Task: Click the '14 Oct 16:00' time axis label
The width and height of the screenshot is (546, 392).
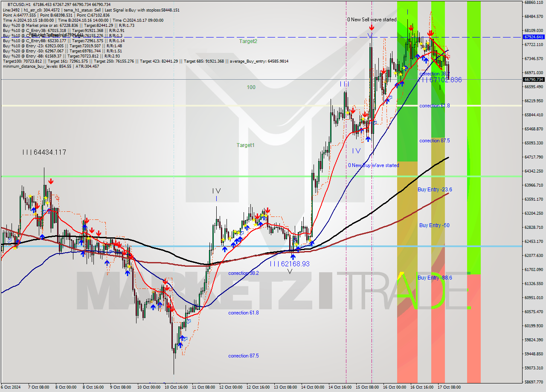Action: pyautogui.click(x=340, y=387)
